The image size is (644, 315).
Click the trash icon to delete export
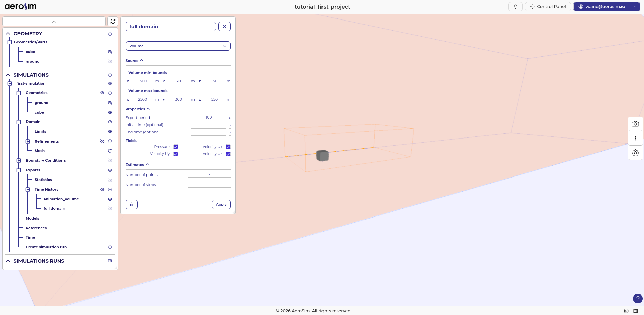click(132, 204)
